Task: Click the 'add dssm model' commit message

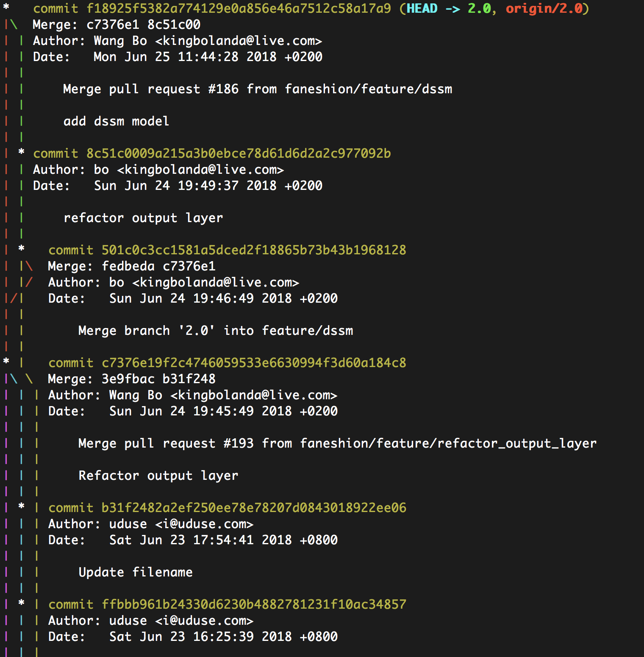Action: click(116, 121)
